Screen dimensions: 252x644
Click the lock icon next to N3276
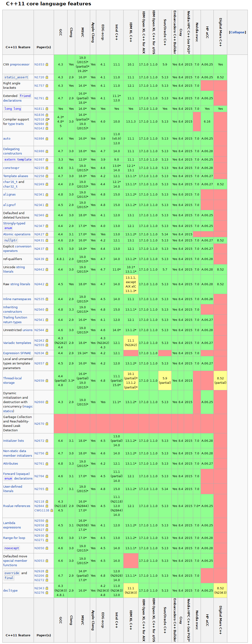coord(47,593)
